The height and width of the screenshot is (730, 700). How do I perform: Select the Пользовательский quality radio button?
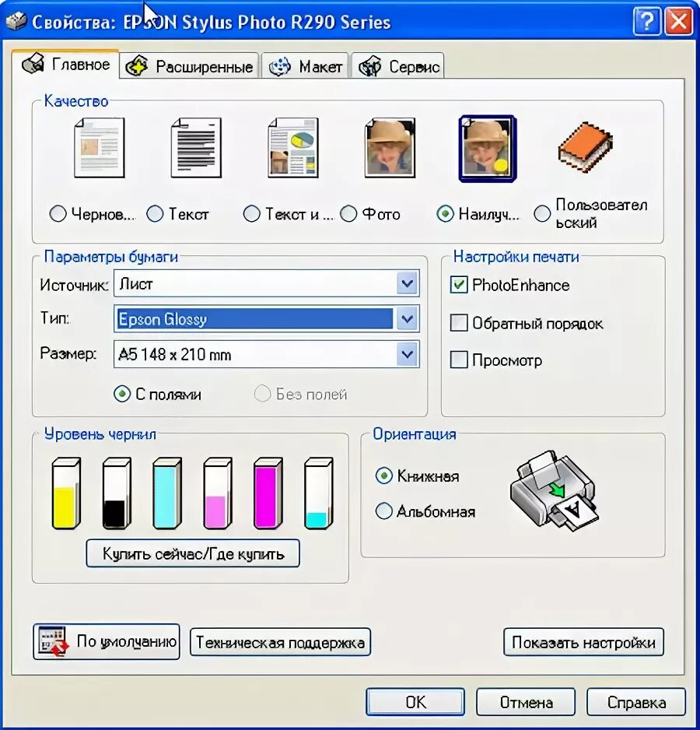tap(542, 214)
